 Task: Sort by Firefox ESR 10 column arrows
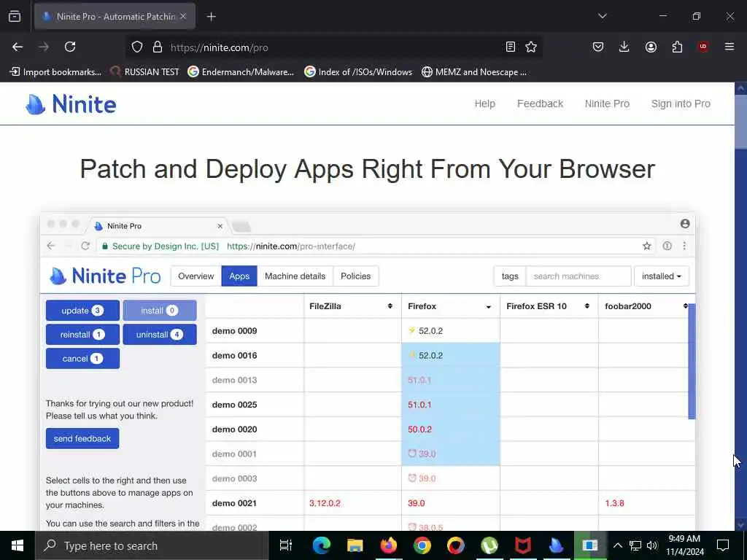point(587,306)
